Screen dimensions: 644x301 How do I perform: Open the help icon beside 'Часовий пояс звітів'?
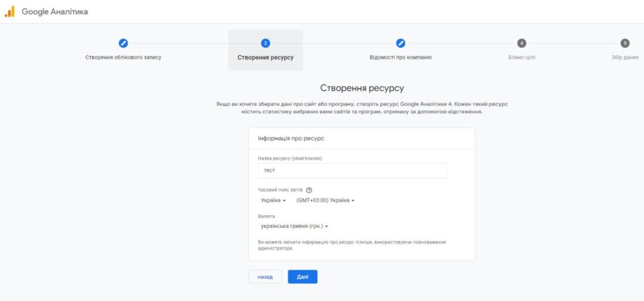click(x=309, y=190)
